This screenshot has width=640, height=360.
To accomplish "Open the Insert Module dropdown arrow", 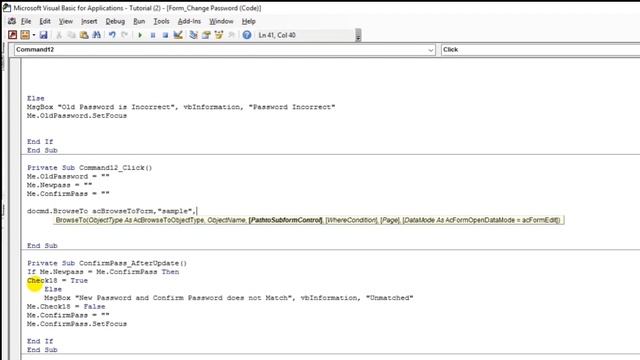I will pyautogui.click(x=33, y=35).
